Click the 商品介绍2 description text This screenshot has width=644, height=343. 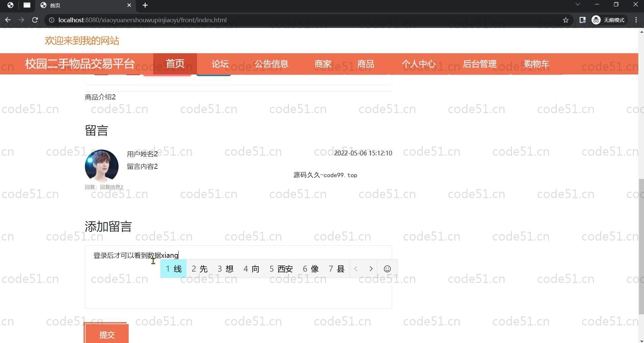coord(100,97)
